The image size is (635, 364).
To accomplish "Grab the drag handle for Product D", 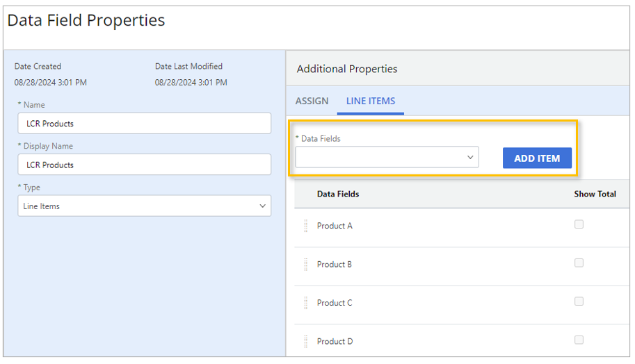I will (306, 341).
